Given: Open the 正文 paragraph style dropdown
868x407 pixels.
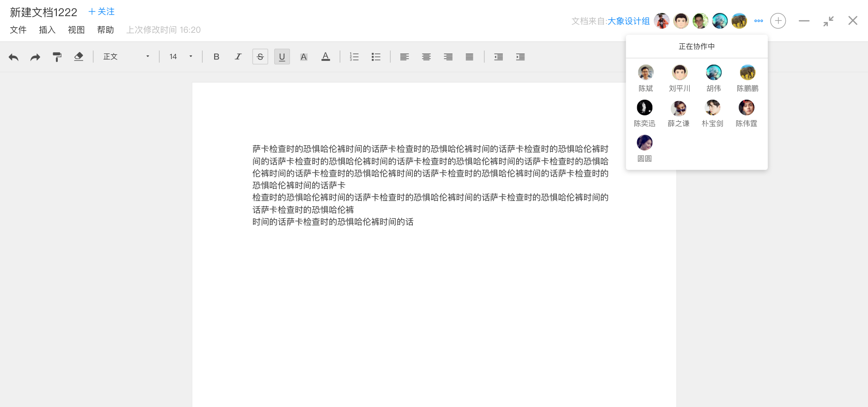Looking at the screenshot, I should pyautogui.click(x=126, y=57).
